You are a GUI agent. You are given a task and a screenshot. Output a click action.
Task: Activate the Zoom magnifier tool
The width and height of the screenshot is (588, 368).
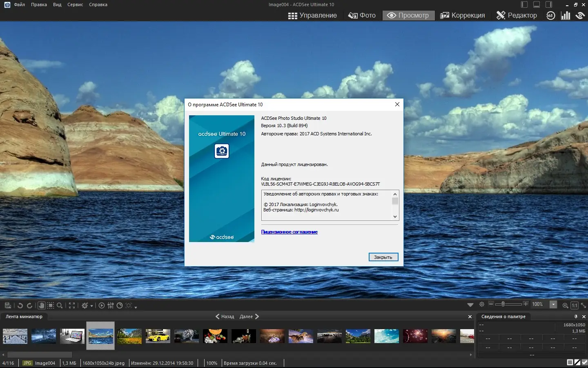click(60, 305)
